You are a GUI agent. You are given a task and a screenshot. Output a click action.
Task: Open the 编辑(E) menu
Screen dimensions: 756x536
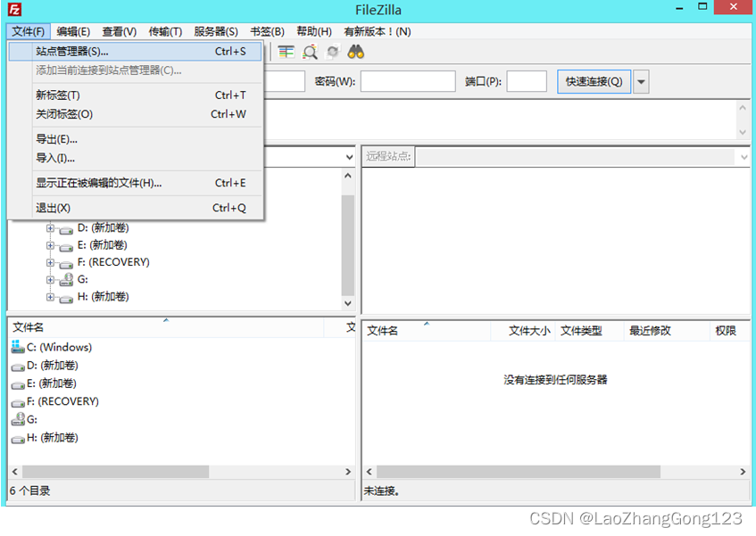73,32
